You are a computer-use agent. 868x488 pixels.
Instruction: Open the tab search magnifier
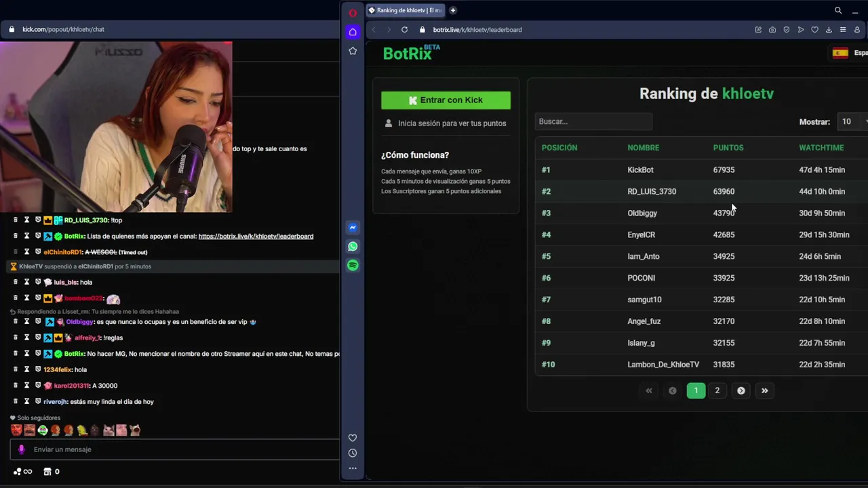(838, 10)
